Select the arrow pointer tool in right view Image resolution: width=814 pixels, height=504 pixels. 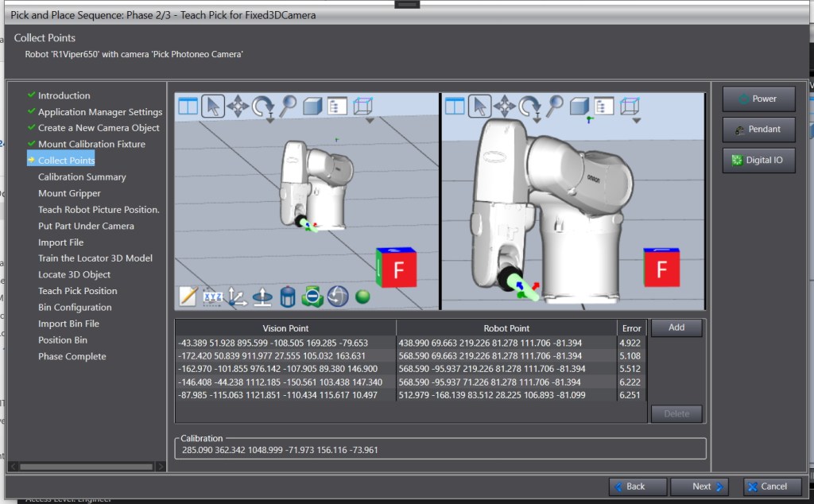coord(479,107)
